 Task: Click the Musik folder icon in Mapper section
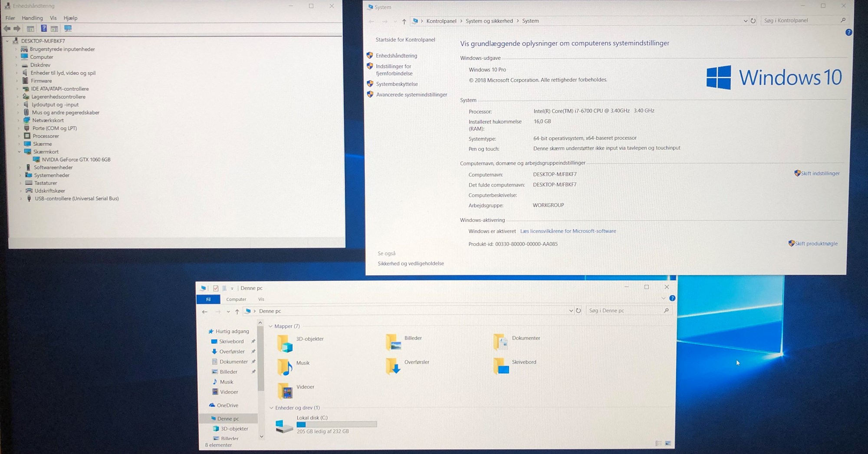point(285,367)
